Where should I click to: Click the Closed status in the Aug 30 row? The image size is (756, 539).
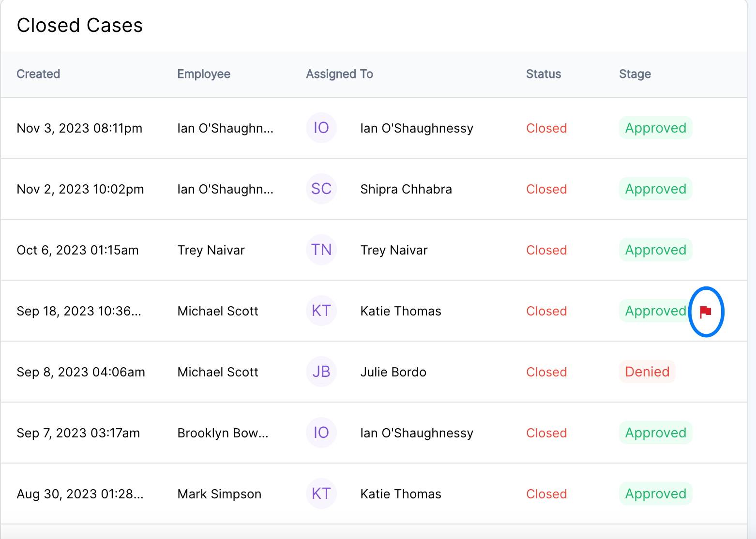(x=546, y=494)
